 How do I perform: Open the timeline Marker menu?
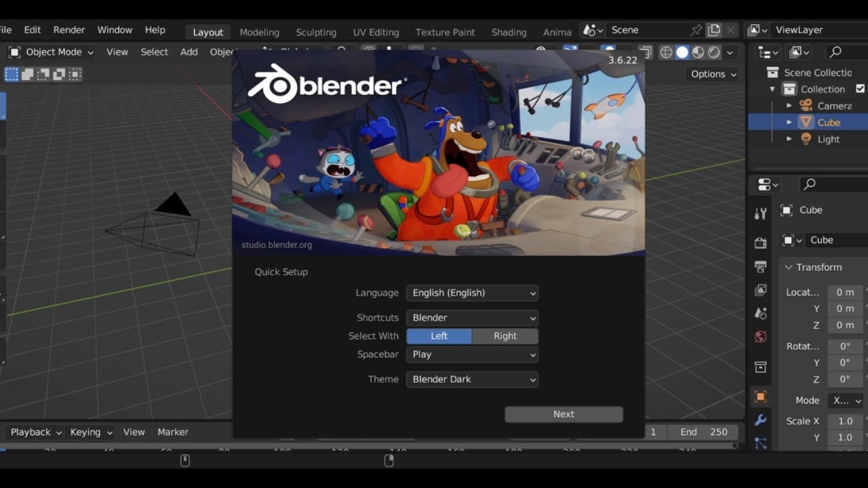[173, 432]
